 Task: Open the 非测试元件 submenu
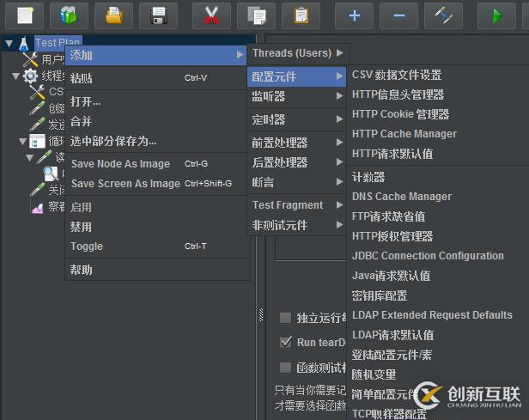tap(297, 225)
